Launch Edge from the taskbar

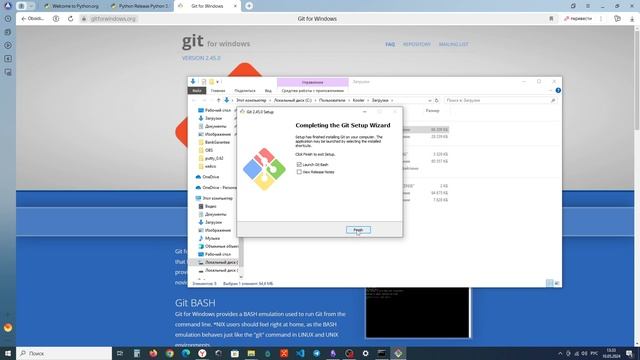186,353
